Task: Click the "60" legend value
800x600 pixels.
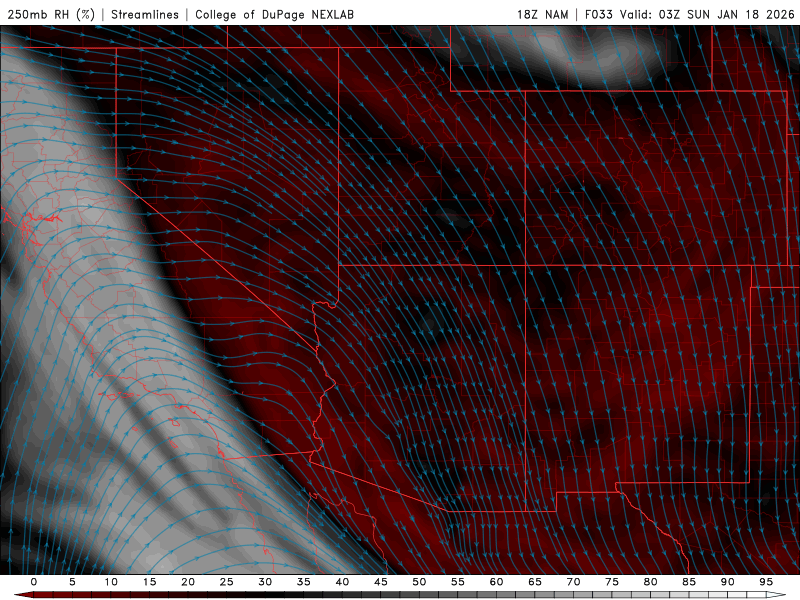Action: [496, 582]
